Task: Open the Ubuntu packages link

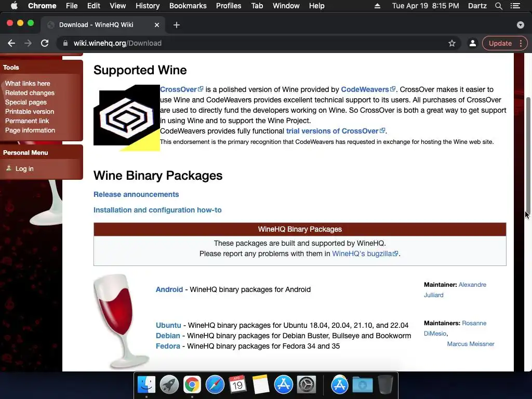Action: [x=168, y=325]
